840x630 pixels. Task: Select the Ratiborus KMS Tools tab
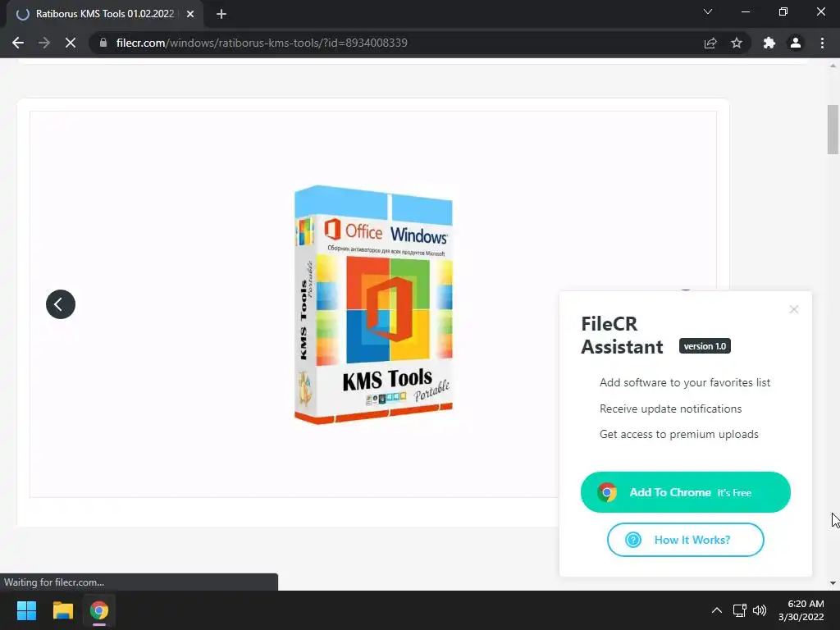(x=104, y=14)
